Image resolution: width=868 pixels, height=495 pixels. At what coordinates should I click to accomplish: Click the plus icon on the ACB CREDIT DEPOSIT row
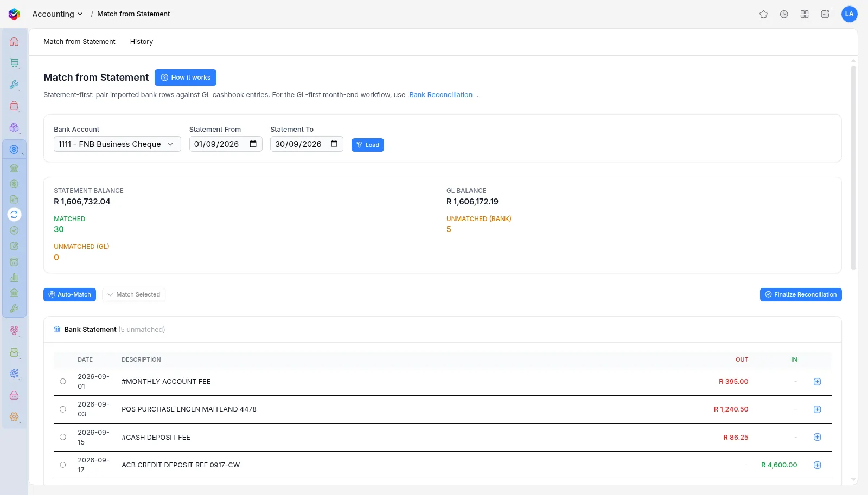tap(817, 465)
